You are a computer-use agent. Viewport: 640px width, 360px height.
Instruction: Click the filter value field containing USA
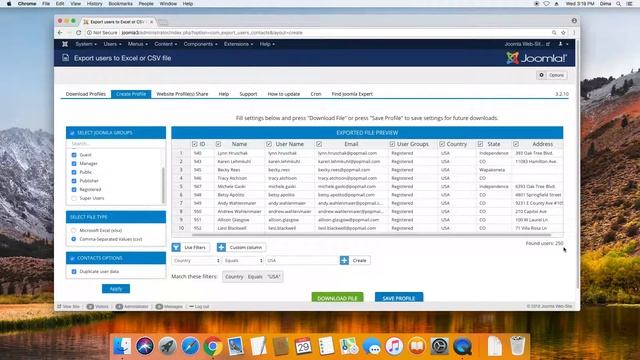coord(302,260)
